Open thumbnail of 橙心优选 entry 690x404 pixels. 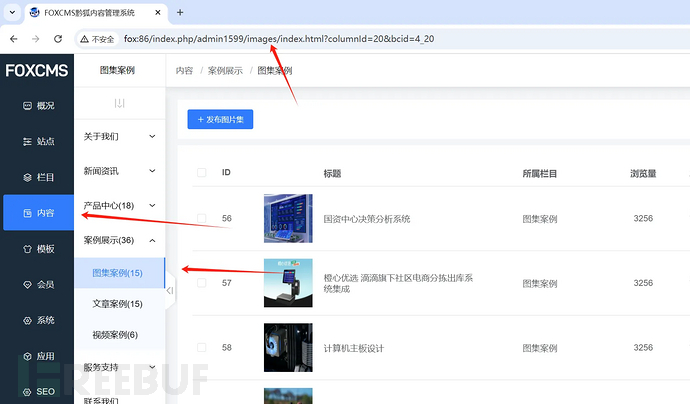[288, 283]
